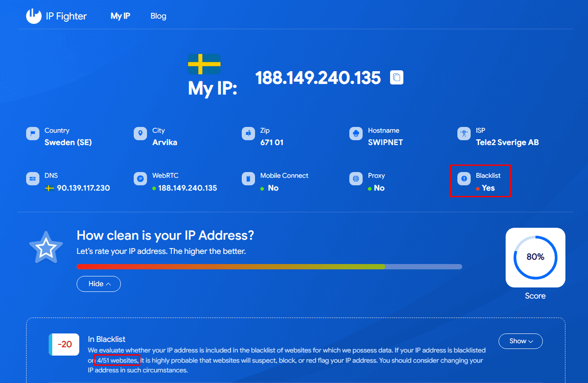Click the 4/51 websites text
Screen dimensions: 588x383
pos(117,360)
